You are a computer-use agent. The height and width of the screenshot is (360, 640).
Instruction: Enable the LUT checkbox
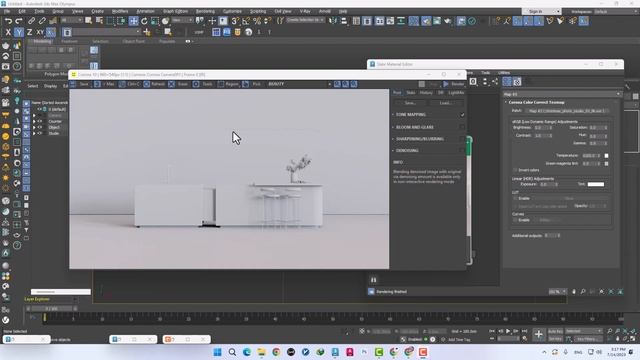click(x=515, y=198)
